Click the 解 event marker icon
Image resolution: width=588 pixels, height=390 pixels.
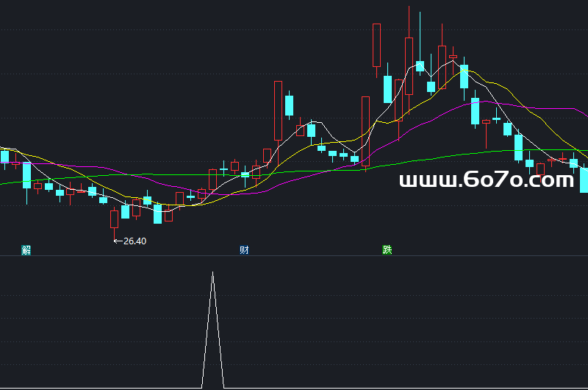(26, 250)
